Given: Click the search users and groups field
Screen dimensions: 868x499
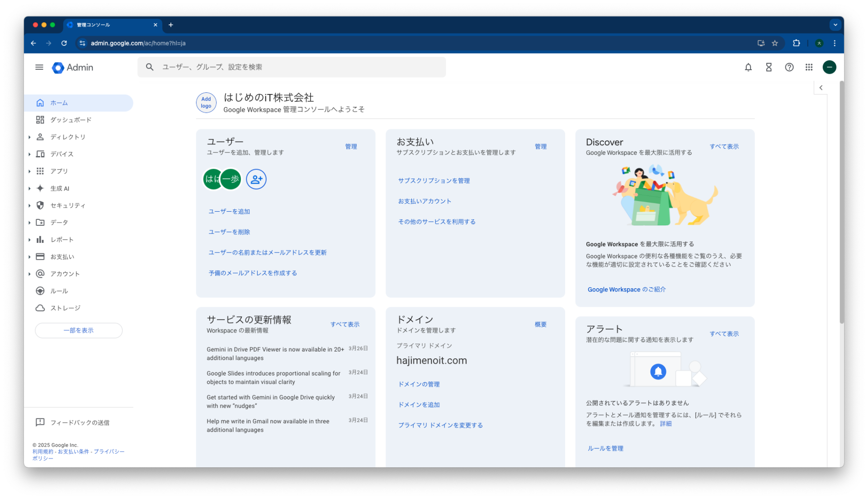Looking at the screenshot, I should click(x=292, y=67).
